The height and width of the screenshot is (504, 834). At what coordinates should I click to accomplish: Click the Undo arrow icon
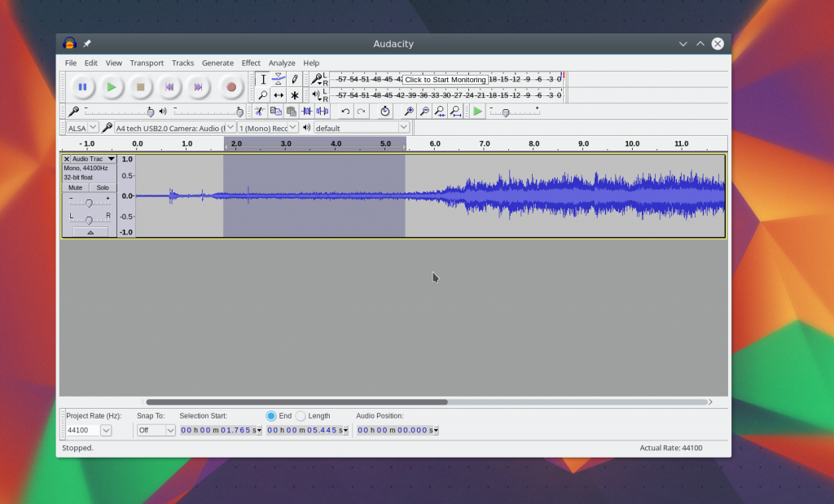pyautogui.click(x=345, y=112)
